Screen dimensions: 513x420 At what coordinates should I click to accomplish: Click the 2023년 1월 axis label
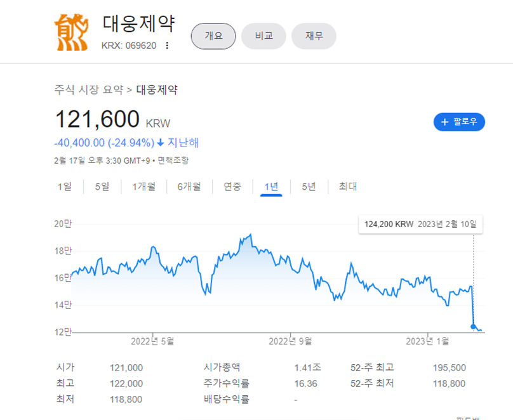point(428,341)
